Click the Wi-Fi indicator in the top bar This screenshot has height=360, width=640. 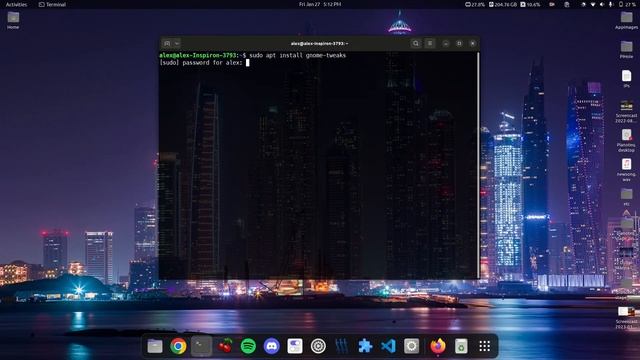593,4
